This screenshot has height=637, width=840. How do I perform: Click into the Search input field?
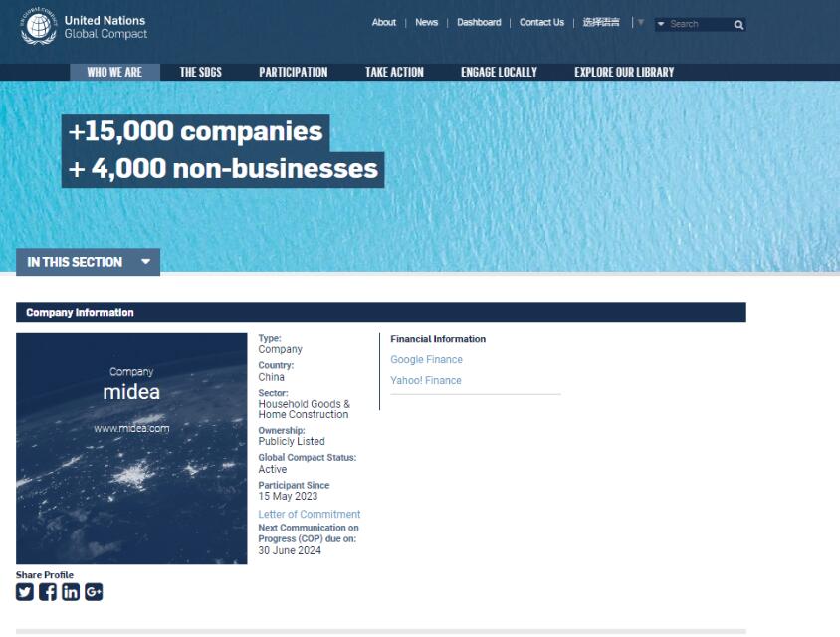pyautogui.click(x=699, y=24)
